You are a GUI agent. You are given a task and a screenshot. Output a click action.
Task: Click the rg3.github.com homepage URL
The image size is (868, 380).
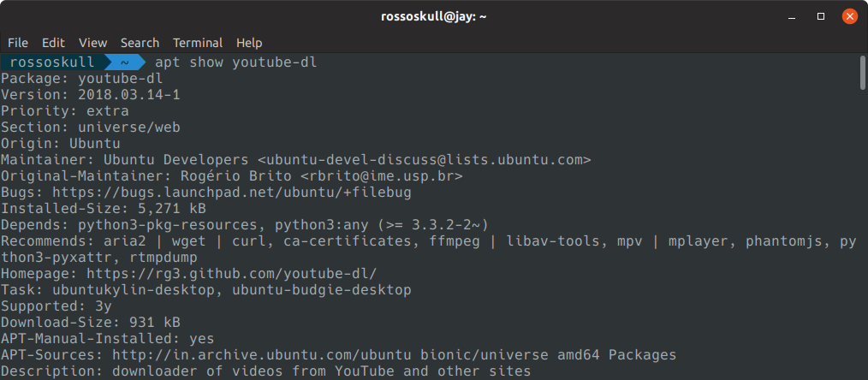point(231,273)
